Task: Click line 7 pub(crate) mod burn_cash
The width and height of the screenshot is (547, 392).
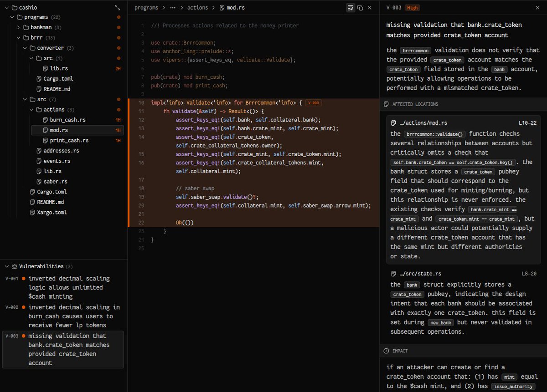Action: tap(188, 77)
